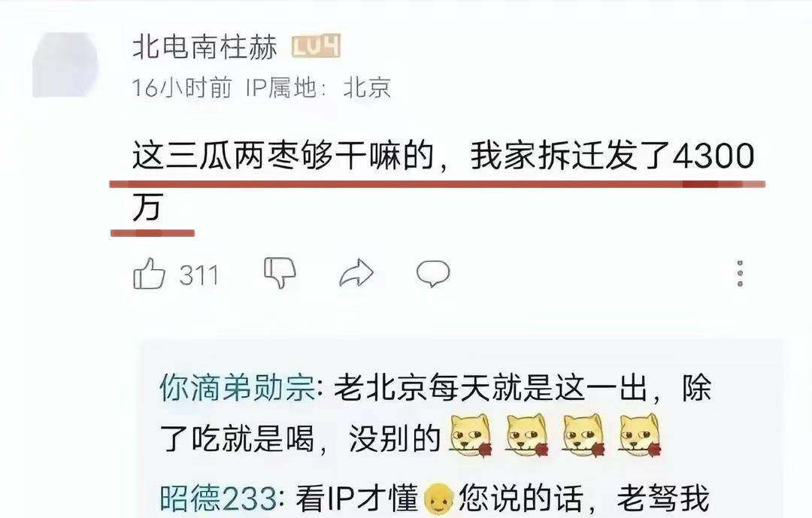This screenshot has width=812, height=518.
Task: Click the 16小时前 timestamp
Action: 182,87
